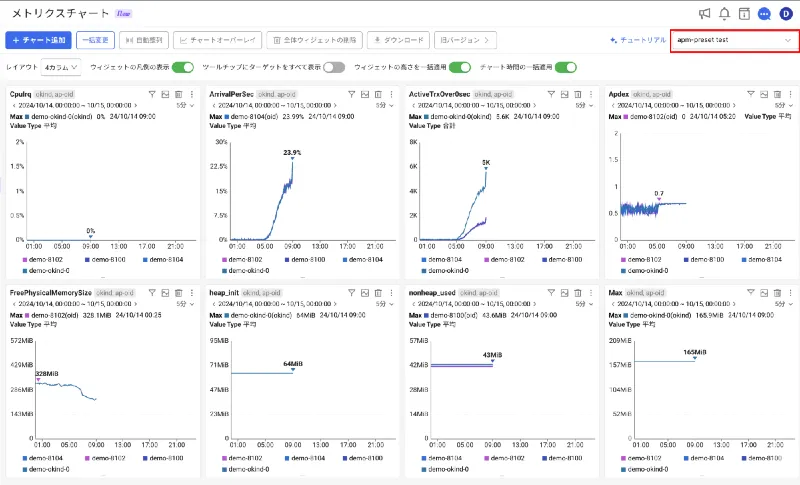The image size is (800, 485).
Task: Delete the FreePhysicalMemorySize widget via trash icon
Action: [179, 293]
